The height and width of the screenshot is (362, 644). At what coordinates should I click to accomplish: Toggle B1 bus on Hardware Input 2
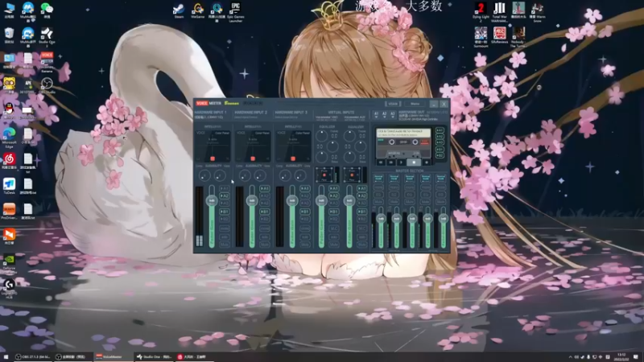click(x=265, y=212)
